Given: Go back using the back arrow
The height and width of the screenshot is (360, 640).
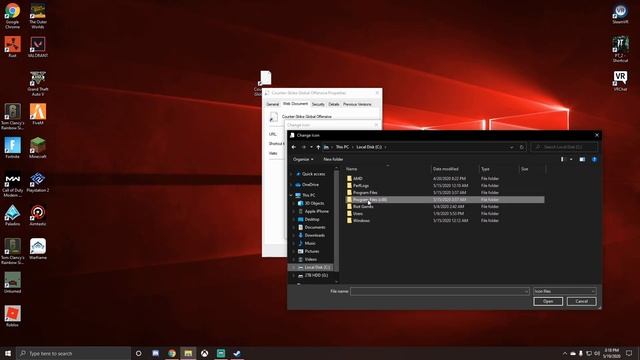Looking at the screenshot, I should pos(294,147).
